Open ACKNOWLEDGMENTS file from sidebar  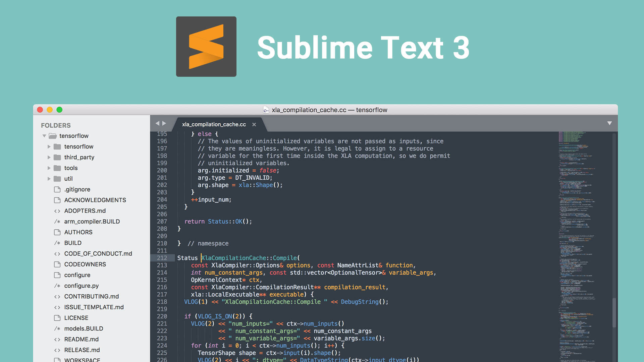pyautogui.click(x=95, y=200)
